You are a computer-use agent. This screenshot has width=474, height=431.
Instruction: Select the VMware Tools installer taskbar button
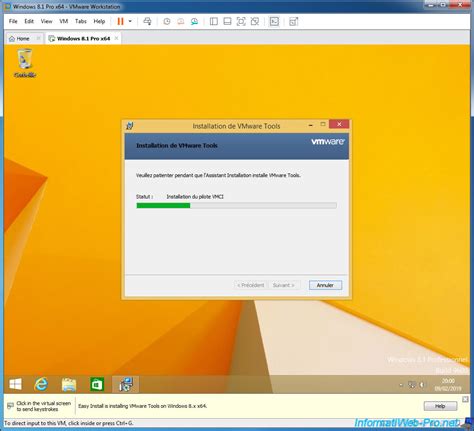coord(125,384)
